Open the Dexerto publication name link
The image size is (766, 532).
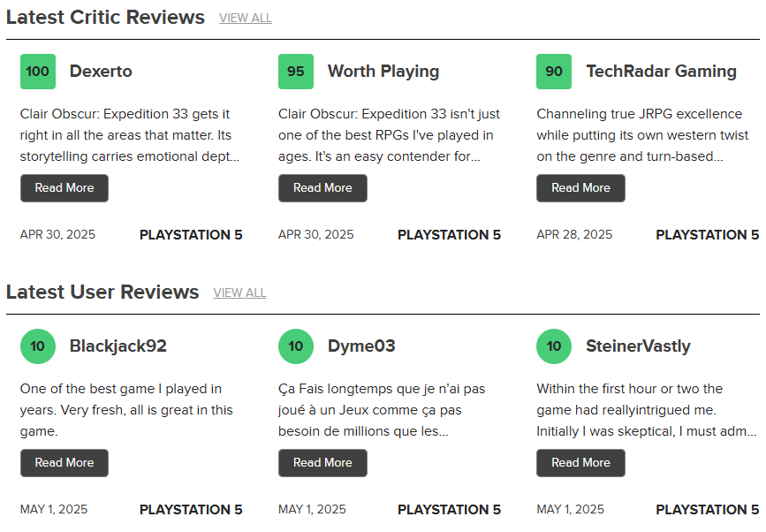101,72
